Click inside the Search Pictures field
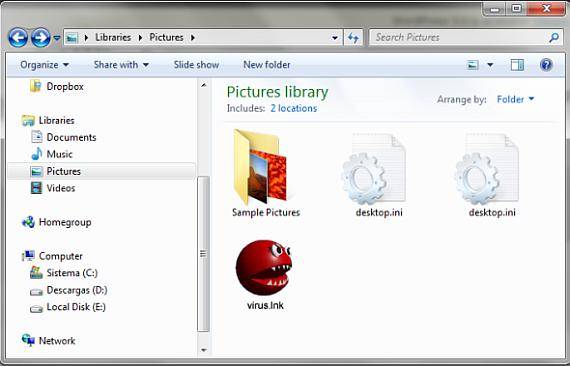 (x=460, y=37)
